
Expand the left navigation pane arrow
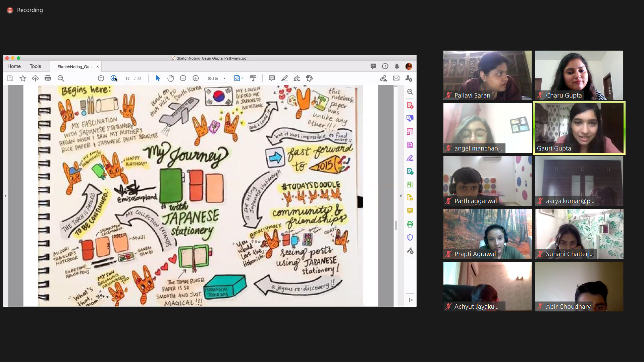click(5, 196)
